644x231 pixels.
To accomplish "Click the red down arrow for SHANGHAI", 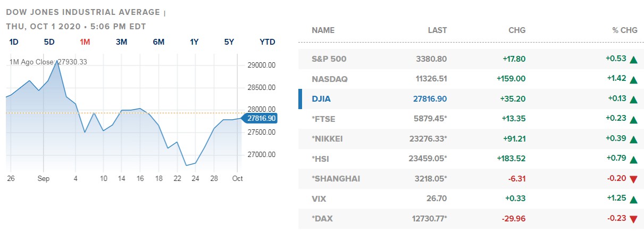I will (633, 179).
